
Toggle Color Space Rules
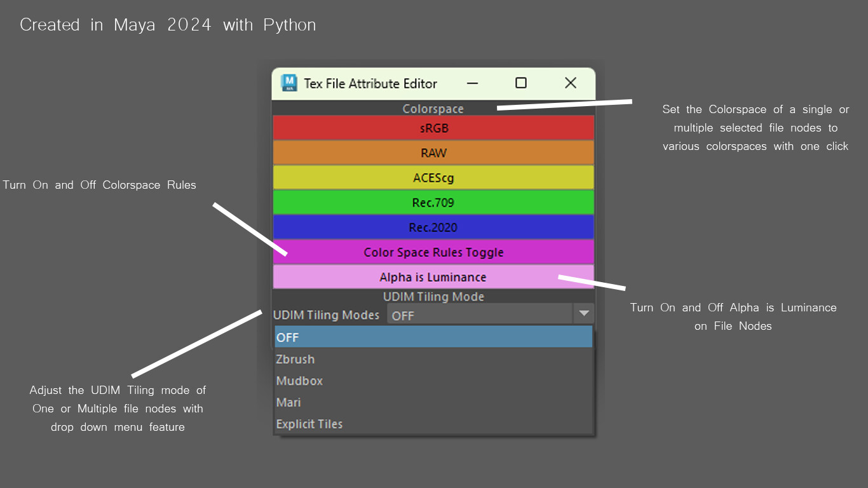(x=433, y=252)
